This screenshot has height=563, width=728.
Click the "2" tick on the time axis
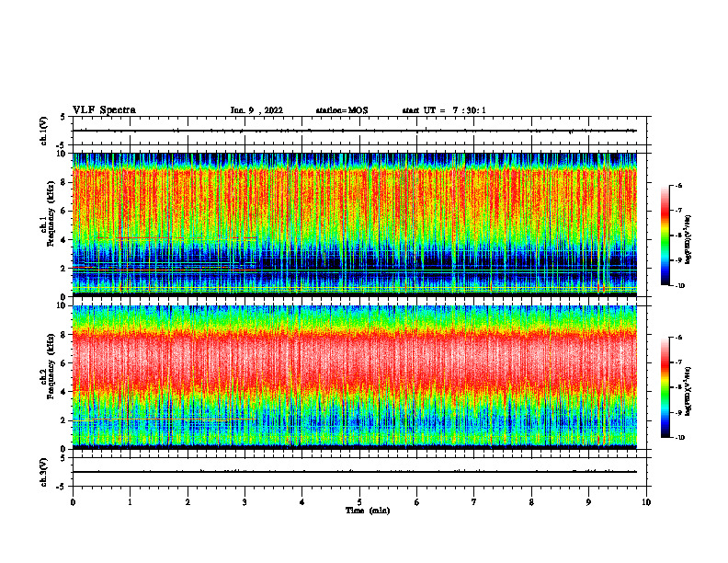tap(188, 502)
